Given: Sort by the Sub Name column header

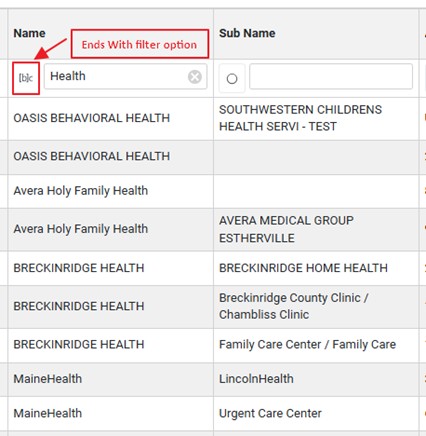Looking at the screenshot, I should pos(247,33).
